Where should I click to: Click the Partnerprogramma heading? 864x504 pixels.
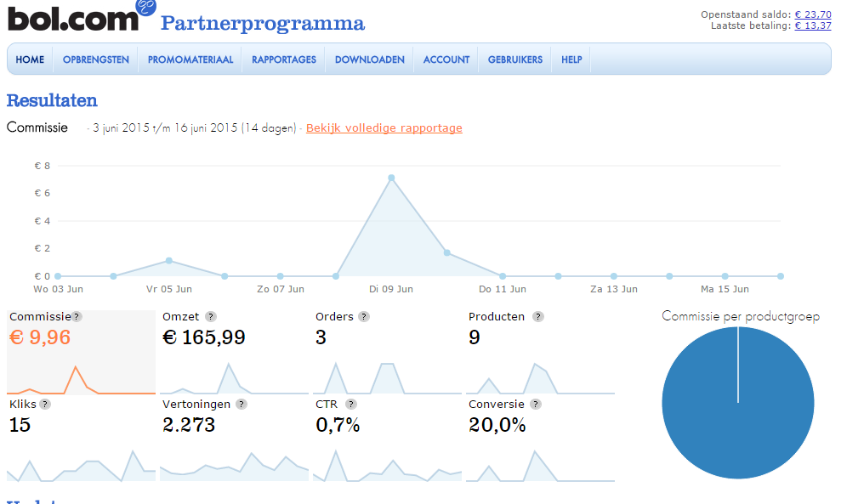click(263, 24)
